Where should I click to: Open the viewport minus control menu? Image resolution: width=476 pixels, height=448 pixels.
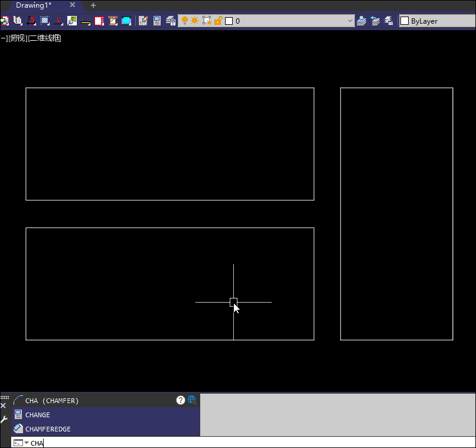pyautogui.click(x=4, y=38)
